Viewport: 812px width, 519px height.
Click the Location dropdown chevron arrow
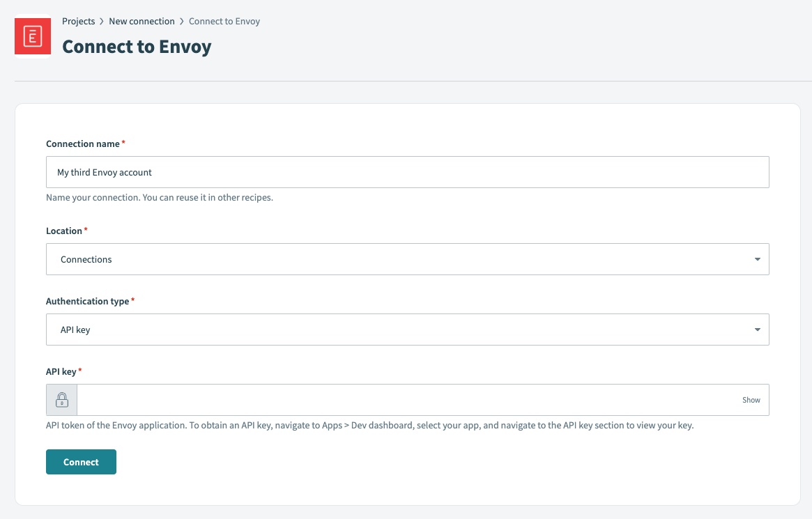[757, 258]
